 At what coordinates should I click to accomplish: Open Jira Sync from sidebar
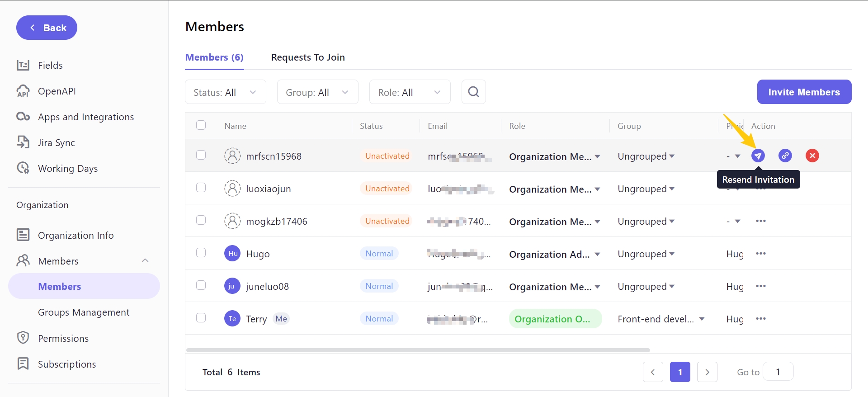56,143
